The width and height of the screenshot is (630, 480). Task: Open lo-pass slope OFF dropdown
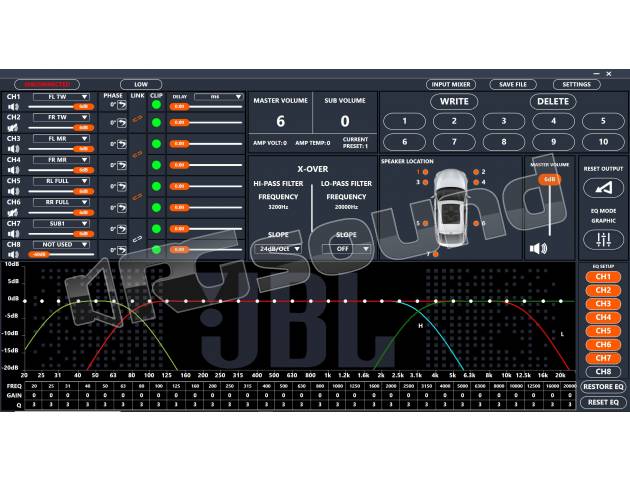click(x=346, y=249)
